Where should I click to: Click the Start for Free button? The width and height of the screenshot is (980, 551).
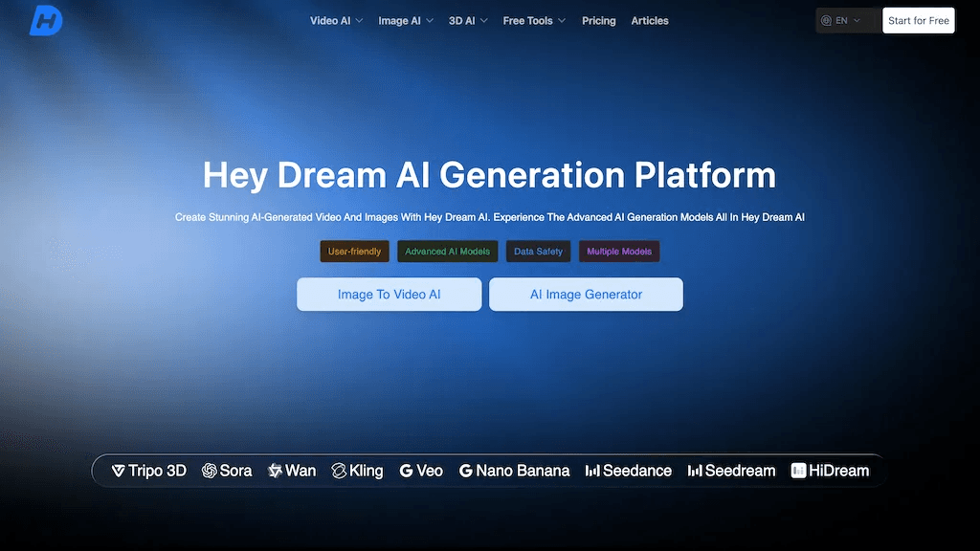(x=918, y=21)
